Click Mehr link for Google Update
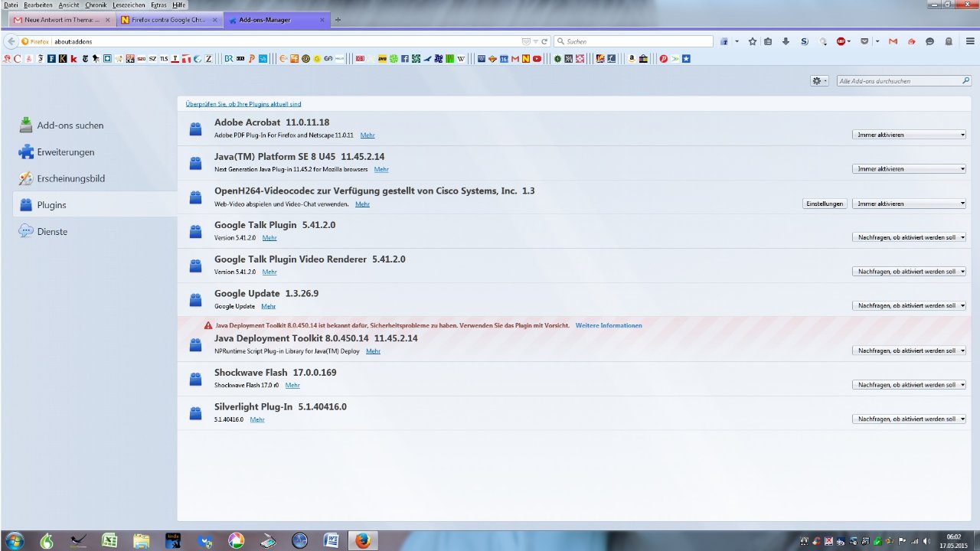Viewport: 980px width, 551px height. tap(268, 306)
